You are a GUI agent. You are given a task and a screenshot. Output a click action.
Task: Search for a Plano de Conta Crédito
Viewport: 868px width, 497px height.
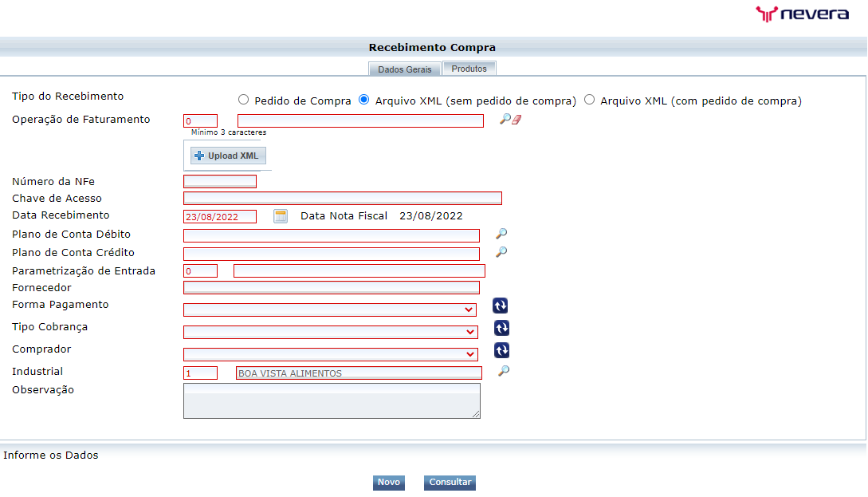pyautogui.click(x=500, y=252)
